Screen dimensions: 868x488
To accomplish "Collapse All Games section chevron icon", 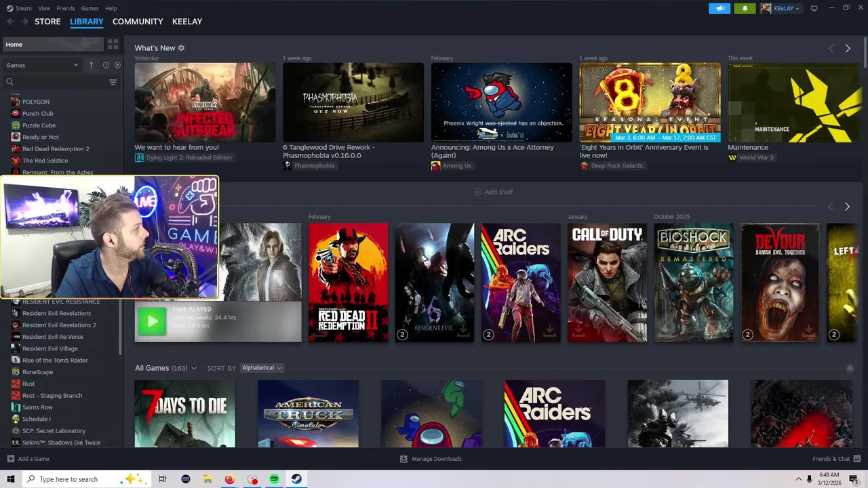I will 850,369.
